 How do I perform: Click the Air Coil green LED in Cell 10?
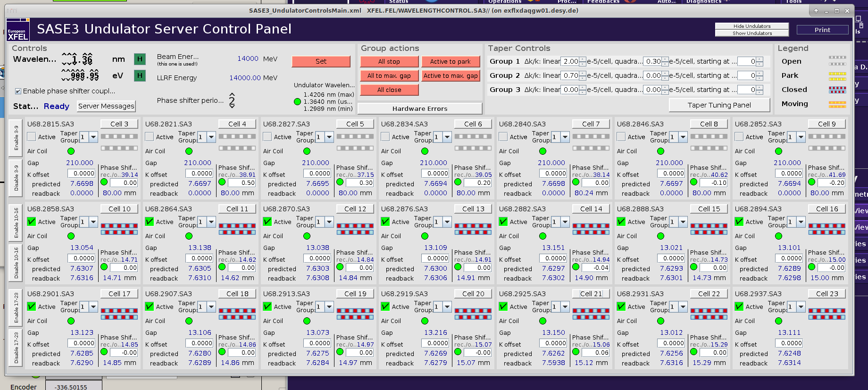click(x=71, y=236)
